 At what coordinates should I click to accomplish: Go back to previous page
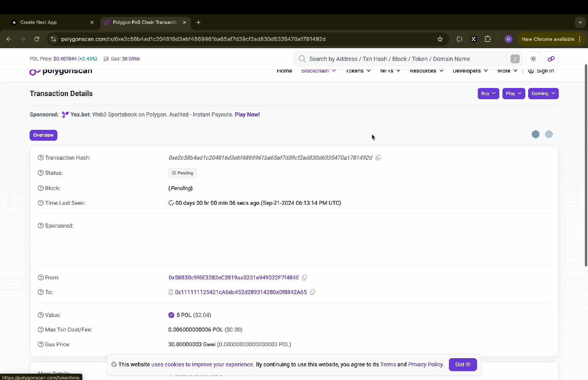click(9, 39)
